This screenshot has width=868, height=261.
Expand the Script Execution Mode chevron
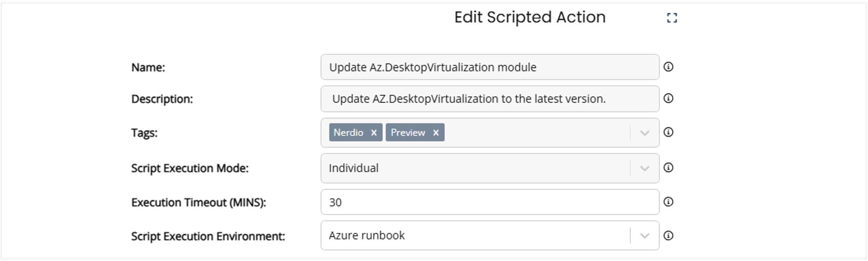point(644,169)
